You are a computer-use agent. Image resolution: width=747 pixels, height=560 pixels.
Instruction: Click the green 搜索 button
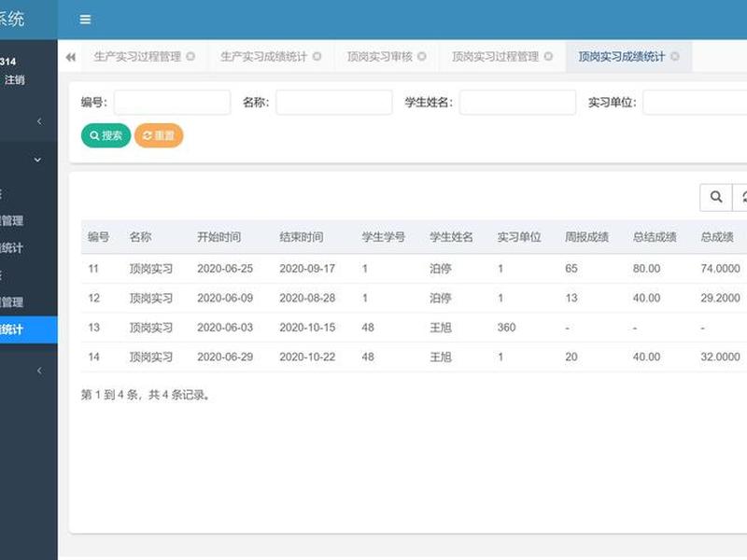tap(106, 135)
